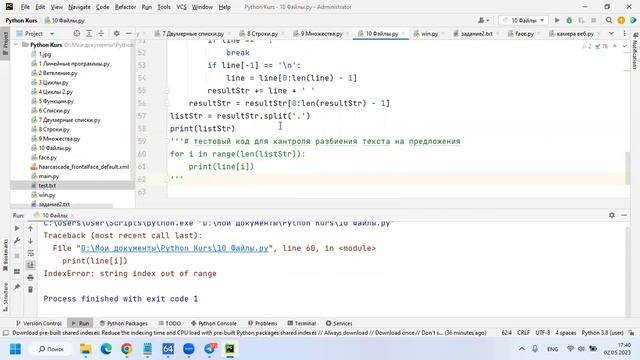Open File Explorer from the taskbar
This screenshot has height=360, width=640.
click(x=86, y=349)
